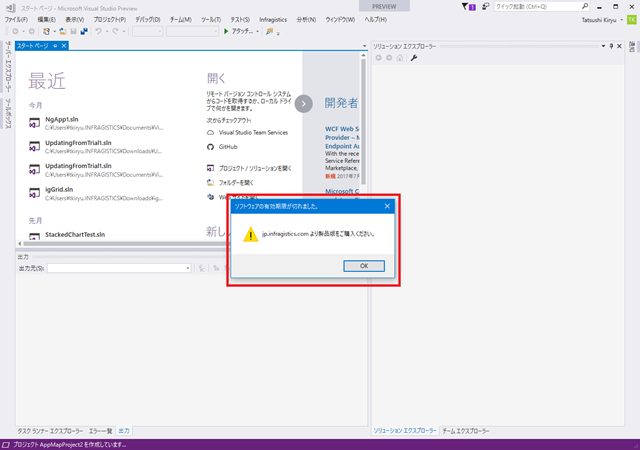
Task: Open the Toolbox side tab
Action: (8, 114)
